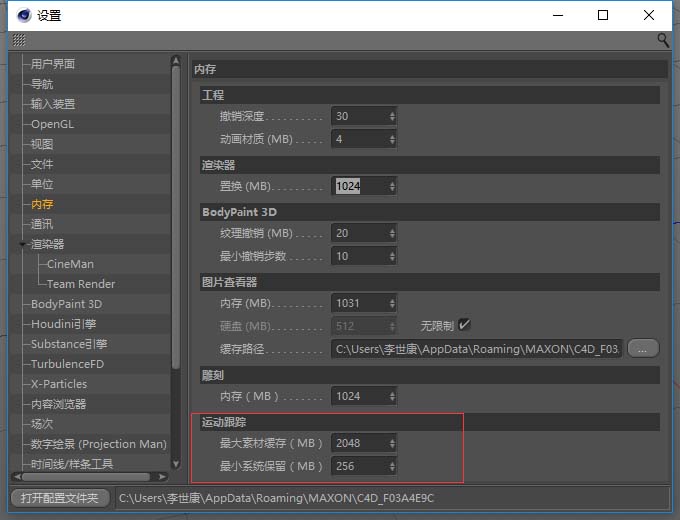Click the 撤销深度 stepper arrows

[x=392, y=116]
